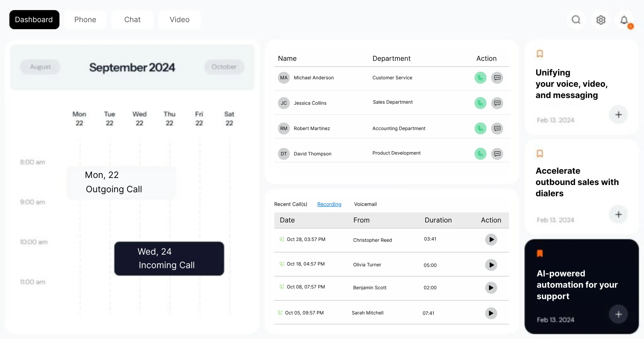Select the Wed, 24 Incoming Call event
Viewport: 644px width, 339px height.
[169, 258]
